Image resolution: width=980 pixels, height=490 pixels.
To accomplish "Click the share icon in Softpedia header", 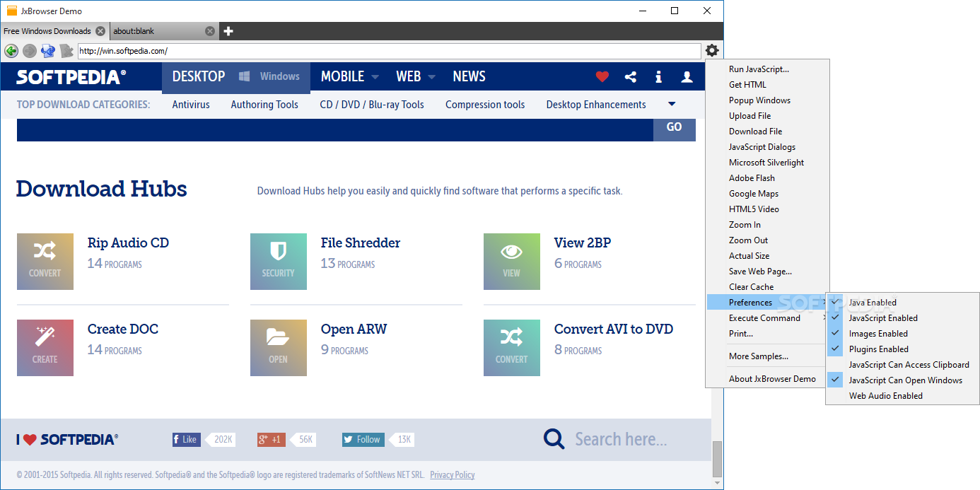I will click(x=631, y=77).
